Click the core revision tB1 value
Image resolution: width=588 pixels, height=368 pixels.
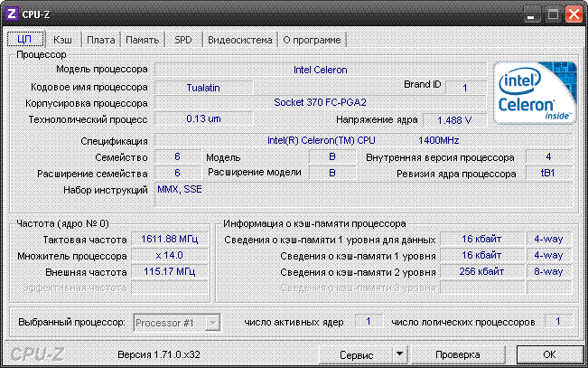[548, 173]
